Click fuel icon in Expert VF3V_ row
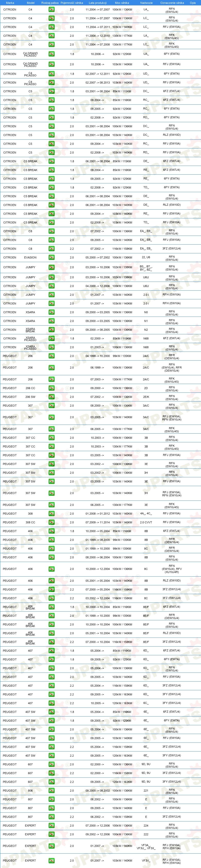The image size is (201, 868). coord(51,861)
